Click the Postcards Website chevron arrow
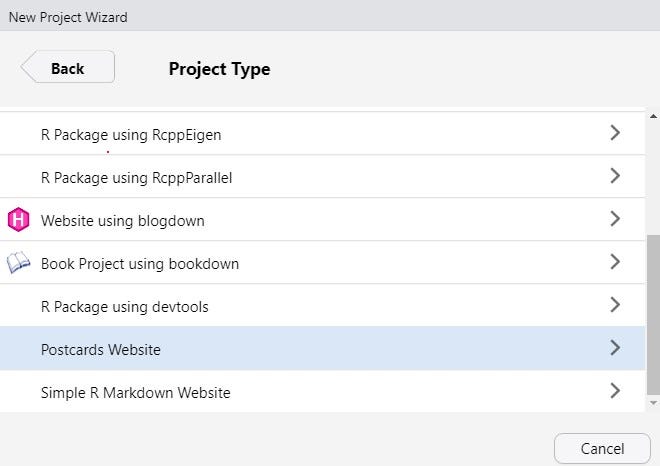Viewport: 660px width, 466px height. coord(615,348)
